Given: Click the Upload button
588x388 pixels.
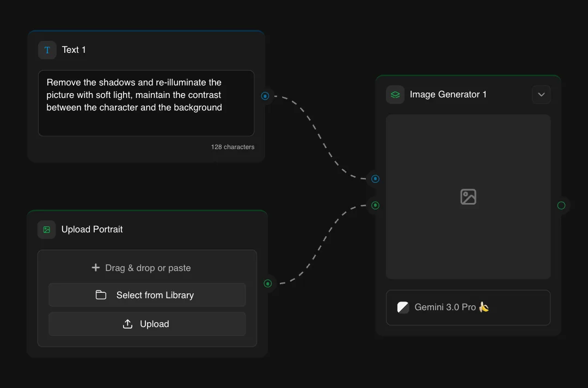Looking at the screenshot, I should click(147, 324).
